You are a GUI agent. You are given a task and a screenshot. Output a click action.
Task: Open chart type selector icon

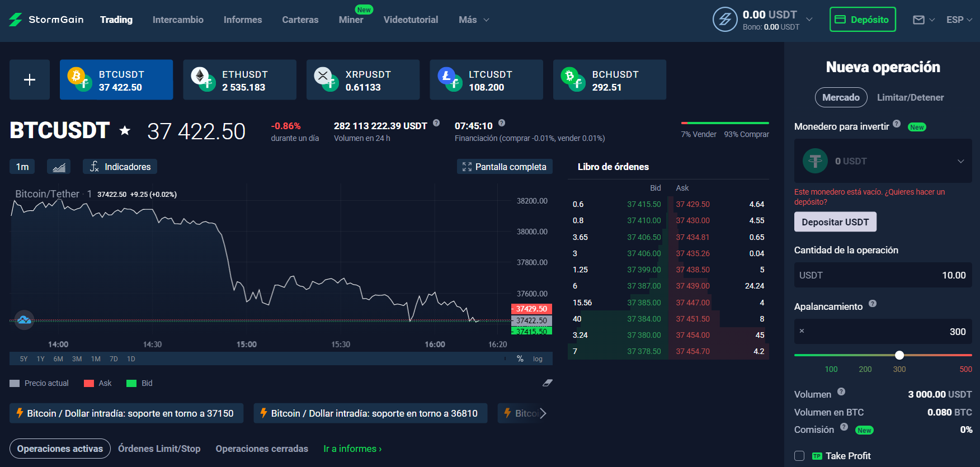(x=59, y=167)
